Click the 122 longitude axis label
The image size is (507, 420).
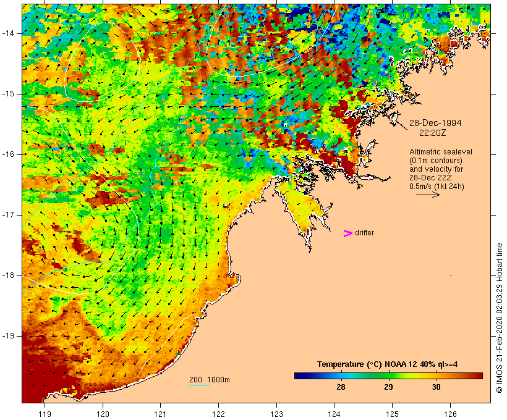tap(219, 414)
